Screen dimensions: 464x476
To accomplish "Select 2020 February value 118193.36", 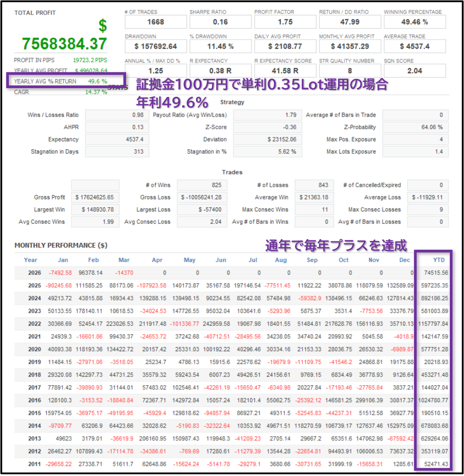I will tap(89, 349).
